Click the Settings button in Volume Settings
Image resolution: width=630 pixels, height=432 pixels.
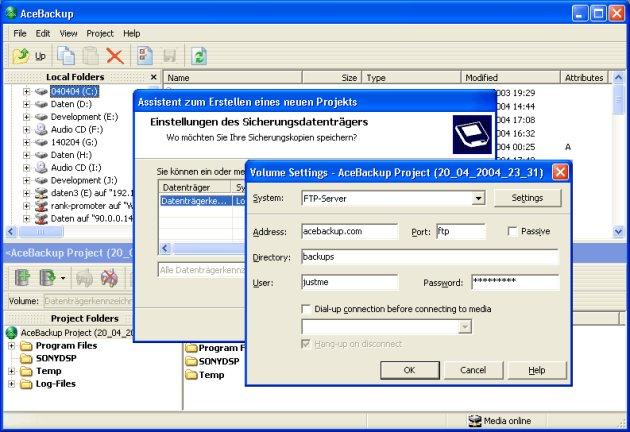pyautogui.click(x=527, y=198)
